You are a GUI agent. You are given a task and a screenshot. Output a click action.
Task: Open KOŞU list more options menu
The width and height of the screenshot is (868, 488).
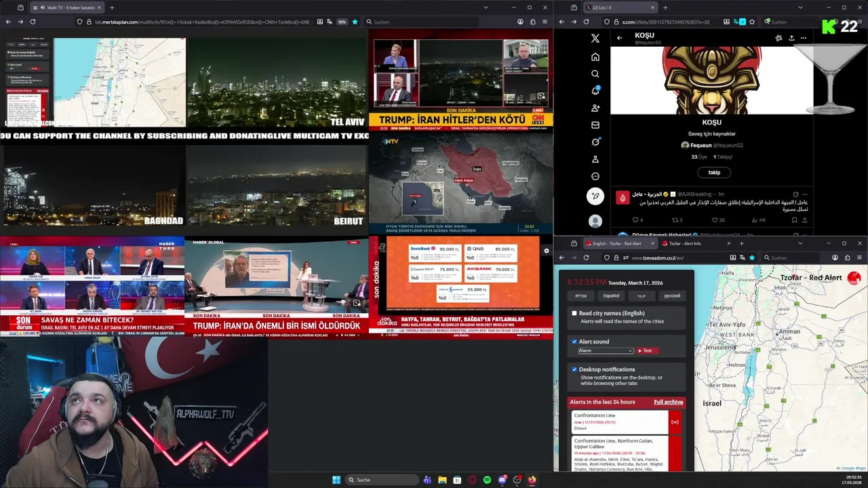coord(804,38)
